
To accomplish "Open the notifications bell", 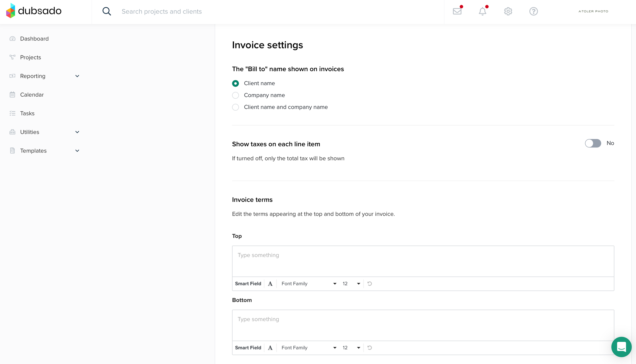I will (x=482, y=11).
